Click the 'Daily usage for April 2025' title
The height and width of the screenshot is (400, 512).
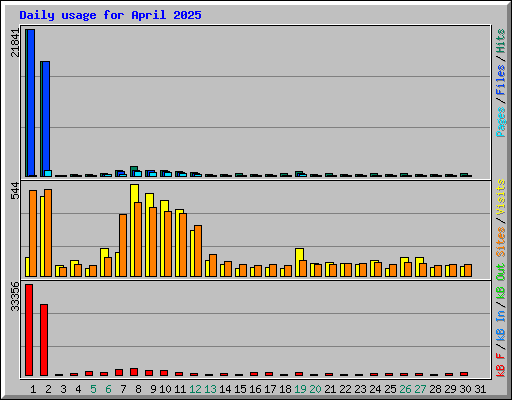110,15
